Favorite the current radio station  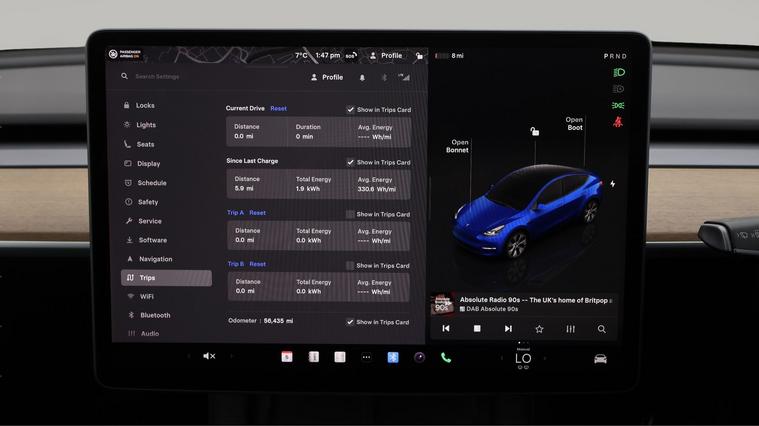pyautogui.click(x=539, y=329)
